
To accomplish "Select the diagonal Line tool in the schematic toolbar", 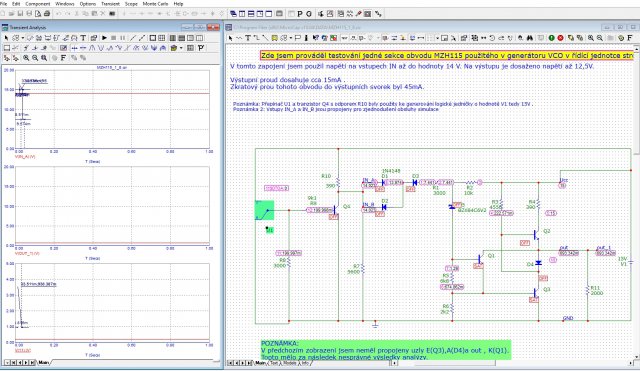I will tap(265, 38).
